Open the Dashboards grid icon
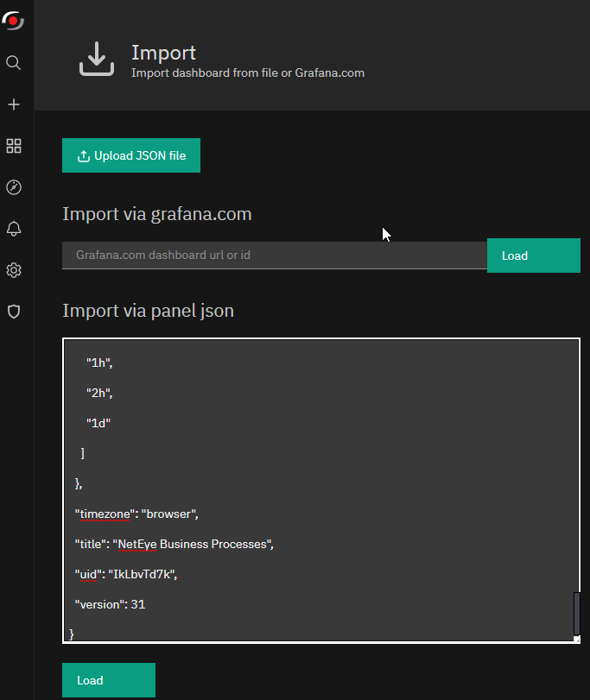Image resolution: width=590 pixels, height=700 pixels. [x=14, y=146]
